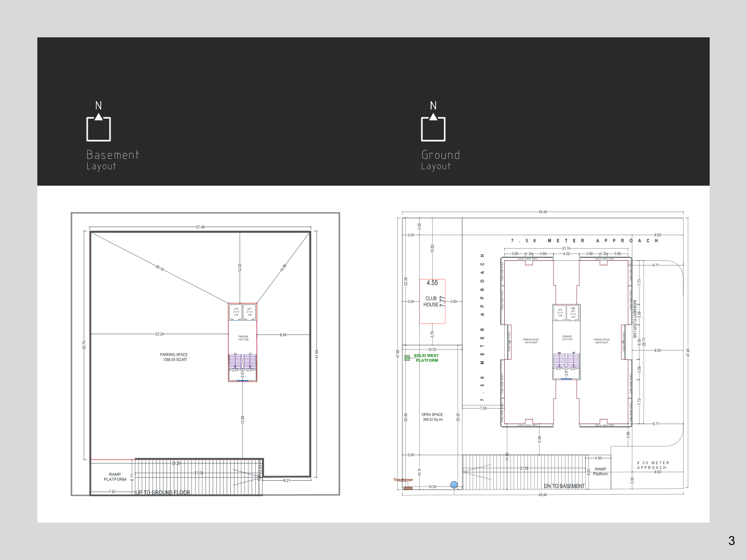This screenshot has height=560, width=747.
Task: Click the 9.00 METER APPROACH text
Action: 653,465
